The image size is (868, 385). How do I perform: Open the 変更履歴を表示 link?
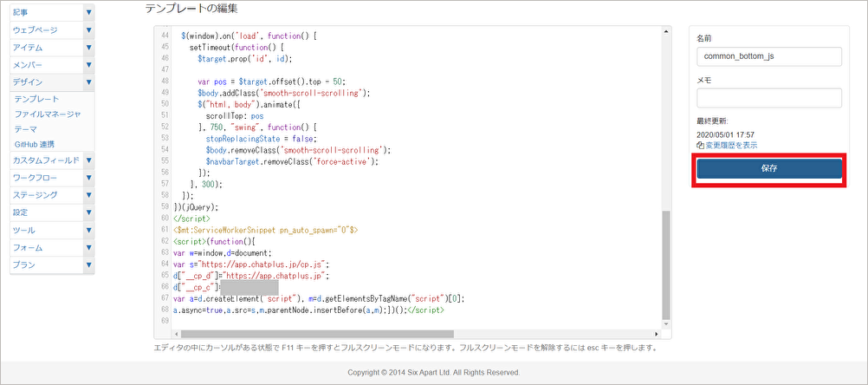pyautogui.click(x=731, y=145)
